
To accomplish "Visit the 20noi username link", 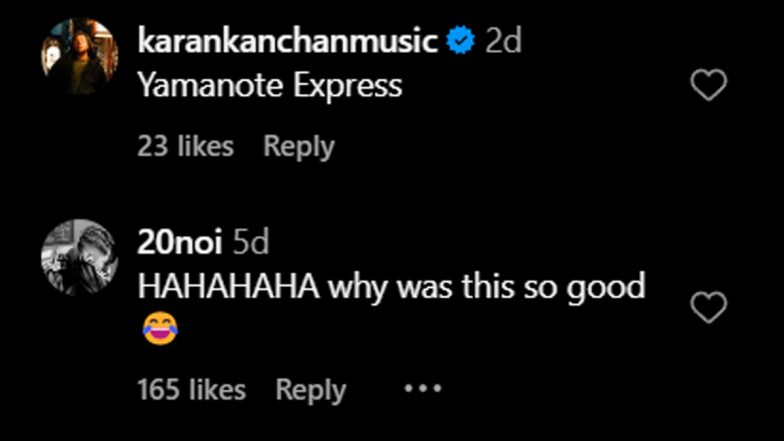I will tap(180, 242).
